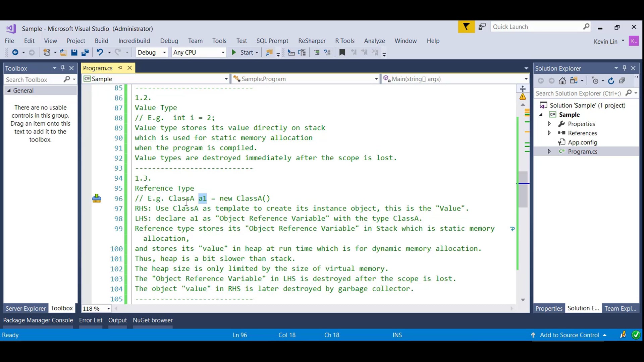Click the comment out selected lines icon
This screenshot has width=644, height=362.
317,53
